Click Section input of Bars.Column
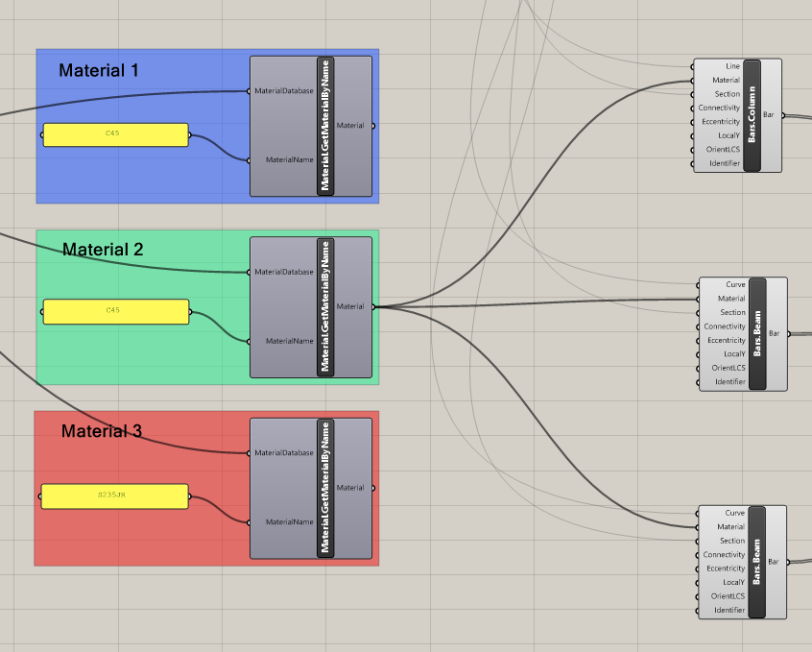812x652 pixels. (728, 94)
